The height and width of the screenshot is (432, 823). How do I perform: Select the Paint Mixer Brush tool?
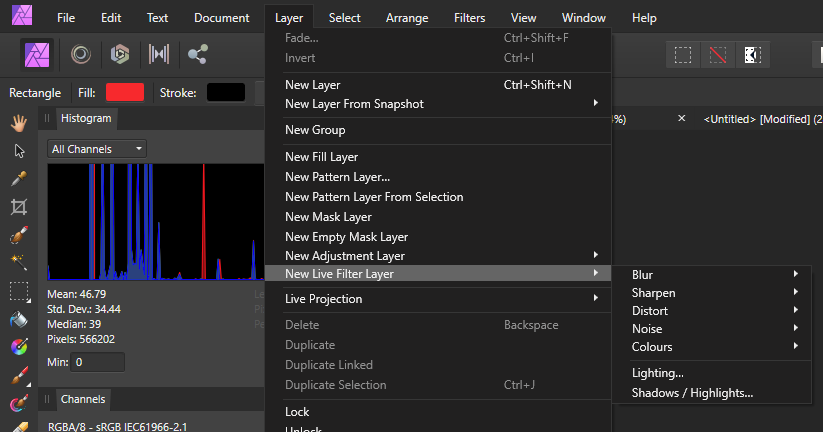click(x=19, y=403)
